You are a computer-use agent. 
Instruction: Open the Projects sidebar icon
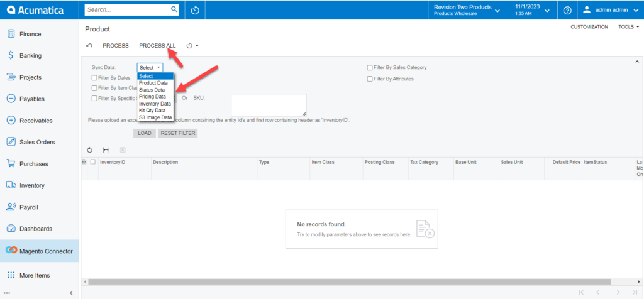(x=11, y=77)
